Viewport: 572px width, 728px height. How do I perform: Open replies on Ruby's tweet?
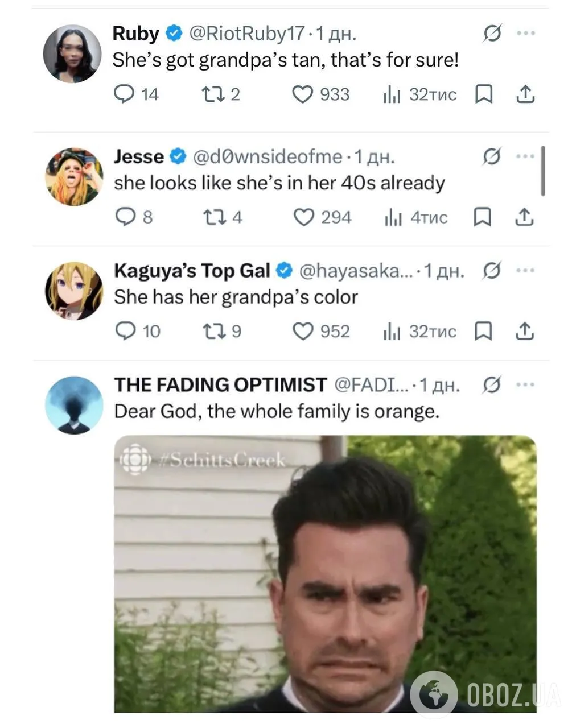pos(124,94)
